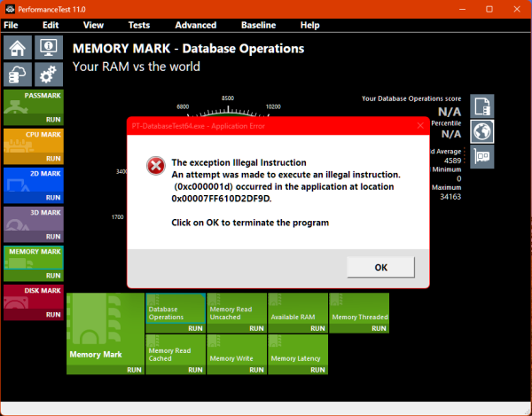This screenshot has height=416, width=532.
Task: Select the 3D Mark tile
Action: (34, 219)
